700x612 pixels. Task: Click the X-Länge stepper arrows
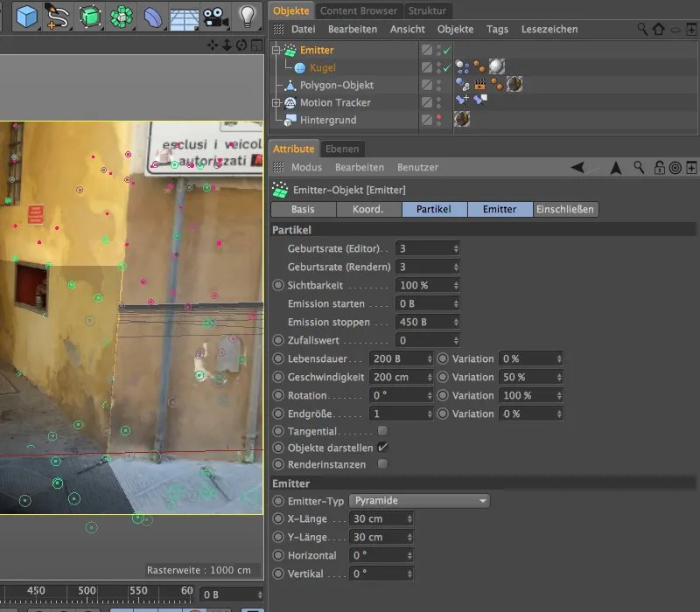pyautogui.click(x=409, y=519)
